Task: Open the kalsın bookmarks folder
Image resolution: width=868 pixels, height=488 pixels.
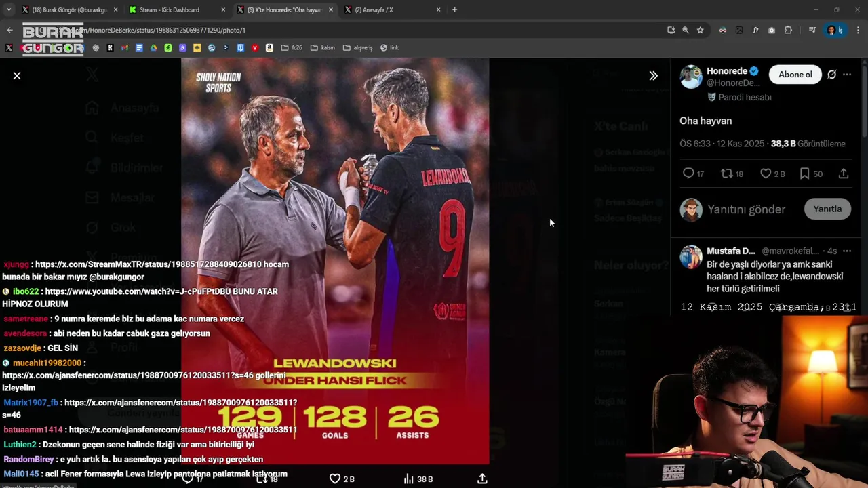Action: (x=322, y=47)
